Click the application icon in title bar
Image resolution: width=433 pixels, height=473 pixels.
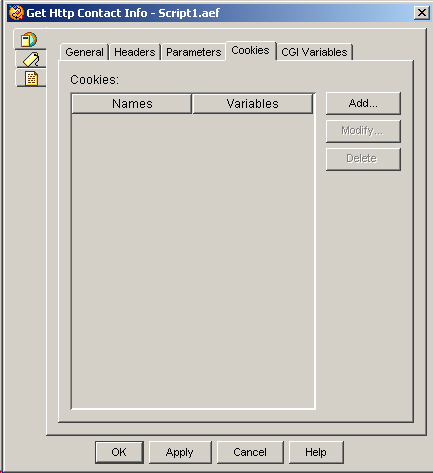[x=16, y=13]
